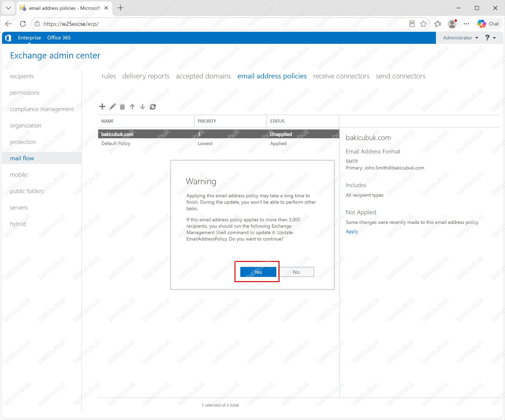Click the browser address bar URL

(71, 24)
